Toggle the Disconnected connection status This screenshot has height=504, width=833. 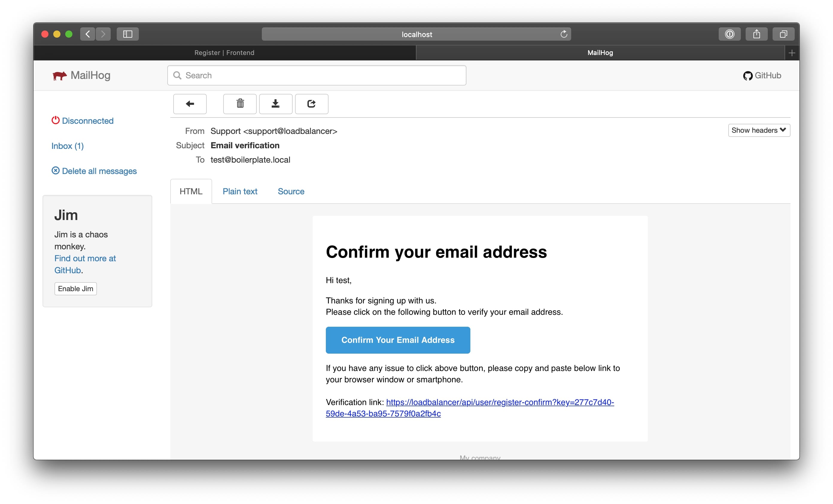(x=83, y=120)
